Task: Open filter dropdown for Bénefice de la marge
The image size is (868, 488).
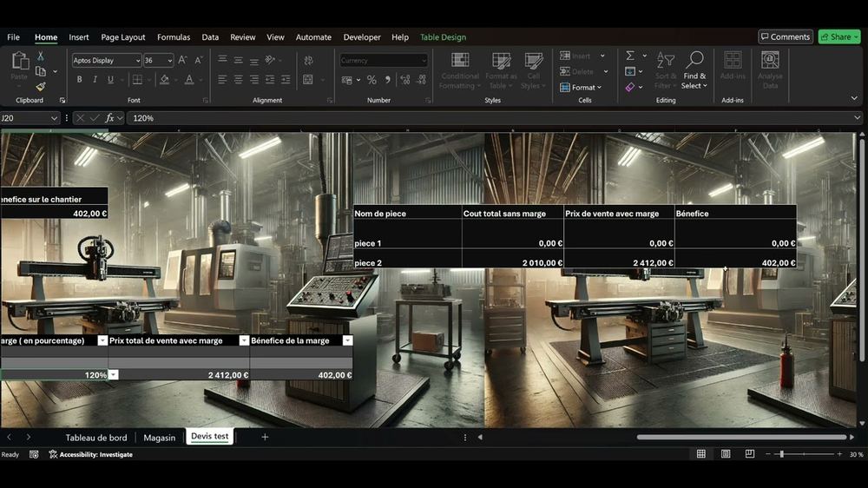Action: pos(347,340)
